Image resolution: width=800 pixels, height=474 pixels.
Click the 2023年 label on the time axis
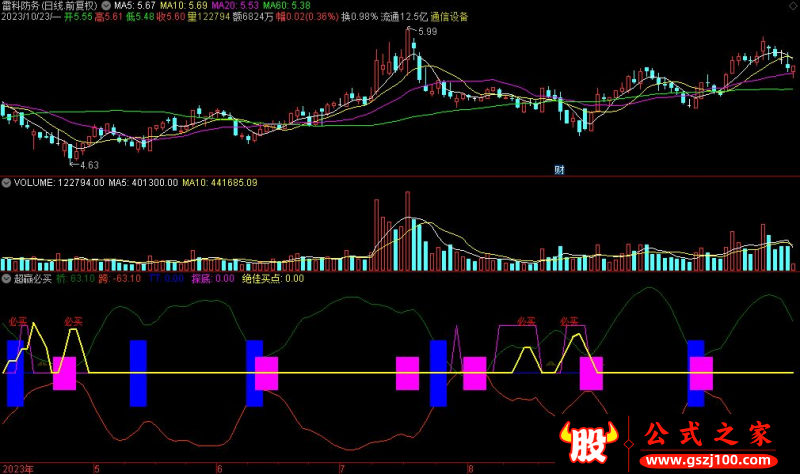point(18,468)
